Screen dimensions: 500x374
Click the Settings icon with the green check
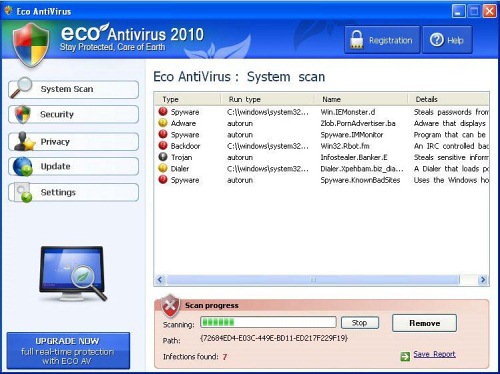(24, 193)
